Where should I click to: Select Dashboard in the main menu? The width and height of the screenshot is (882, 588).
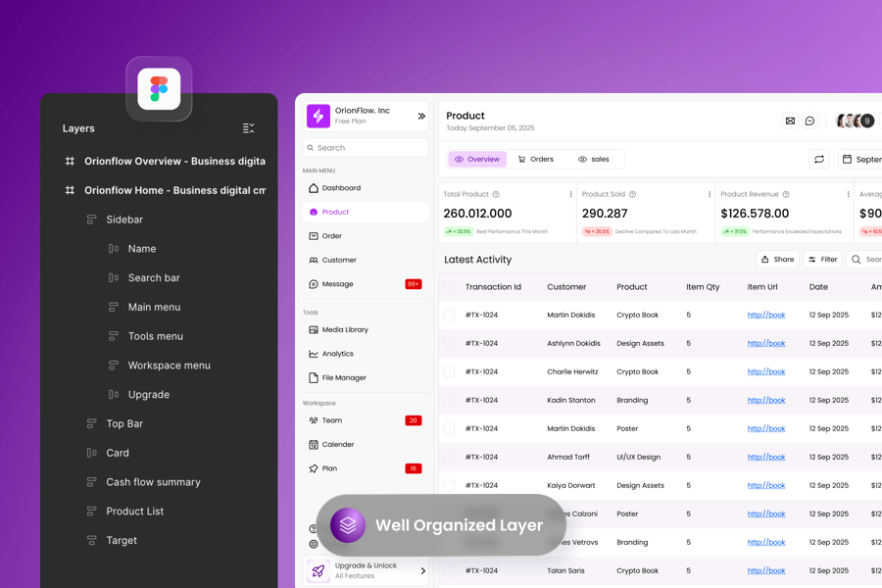click(341, 188)
